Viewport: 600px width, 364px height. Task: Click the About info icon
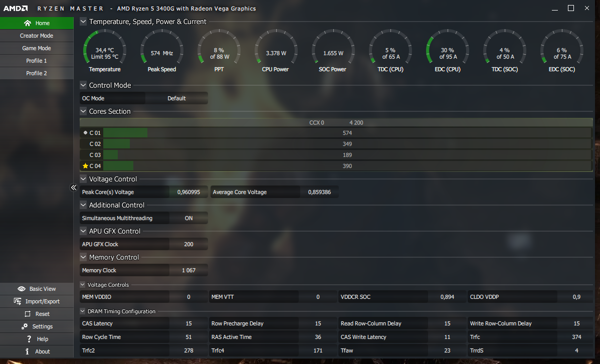[27, 351]
